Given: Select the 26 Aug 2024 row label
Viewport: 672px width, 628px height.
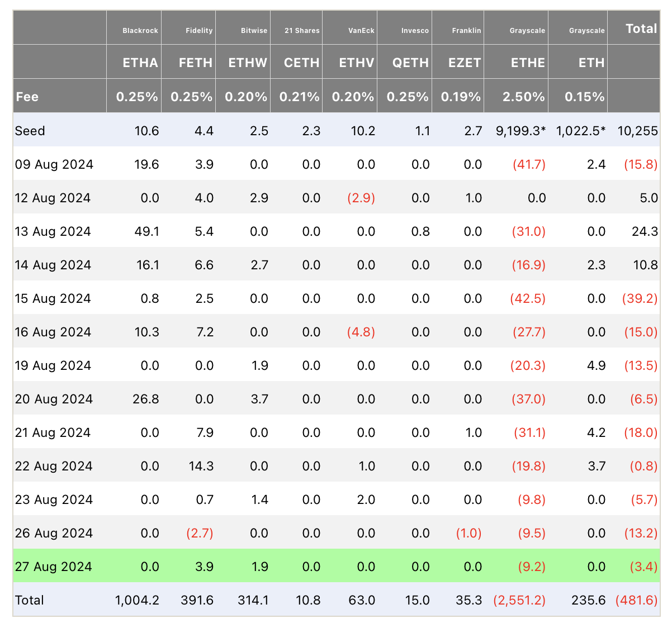Looking at the screenshot, I should tap(54, 533).
